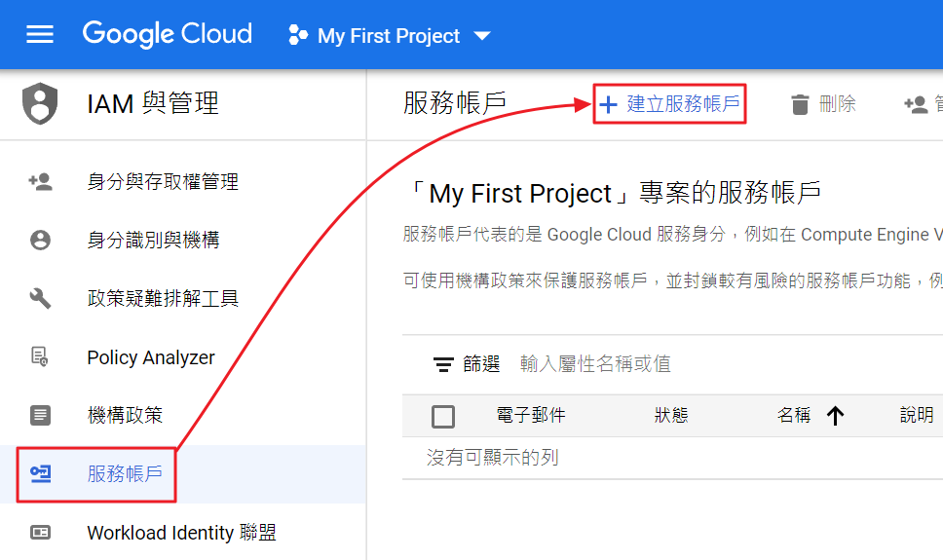Click the 服務帳戶 key icon in sidebar
Image resolution: width=943 pixels, height=560 pixels.
40,474
